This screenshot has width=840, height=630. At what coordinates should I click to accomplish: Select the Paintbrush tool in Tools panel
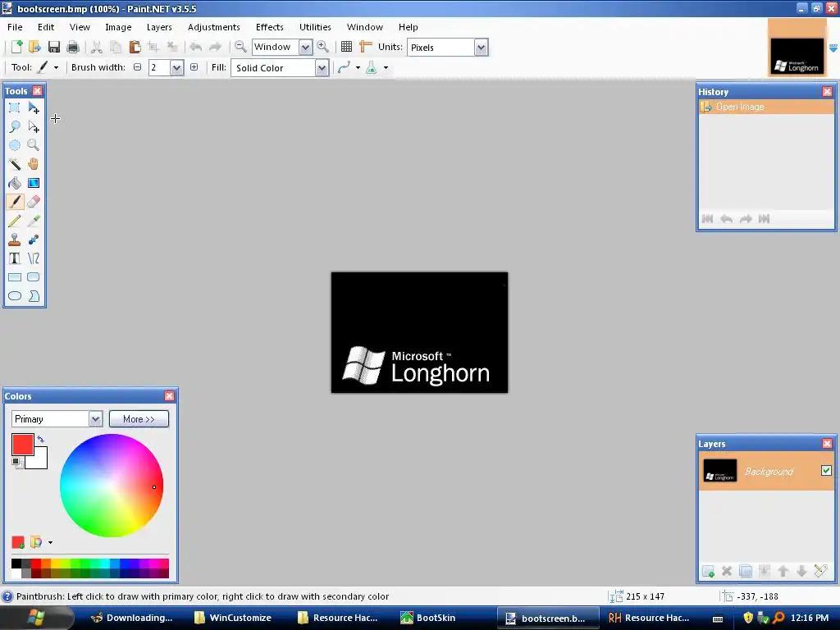(15, 202)
